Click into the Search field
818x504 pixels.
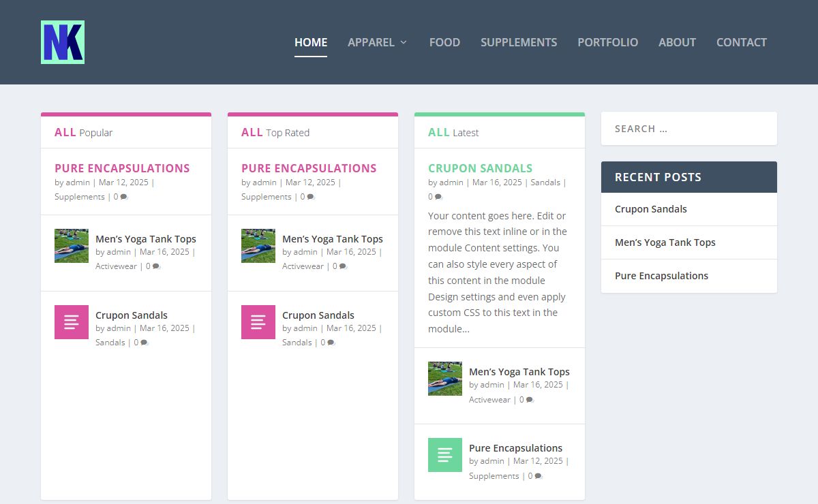pyautogui.click(x=689, y=129)
